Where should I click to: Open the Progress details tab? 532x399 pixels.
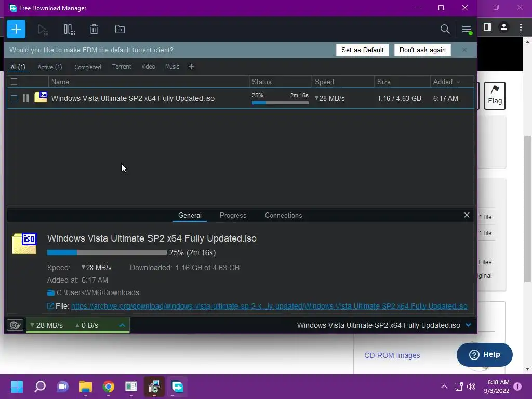pyautogui.click(x=233, y=215)
